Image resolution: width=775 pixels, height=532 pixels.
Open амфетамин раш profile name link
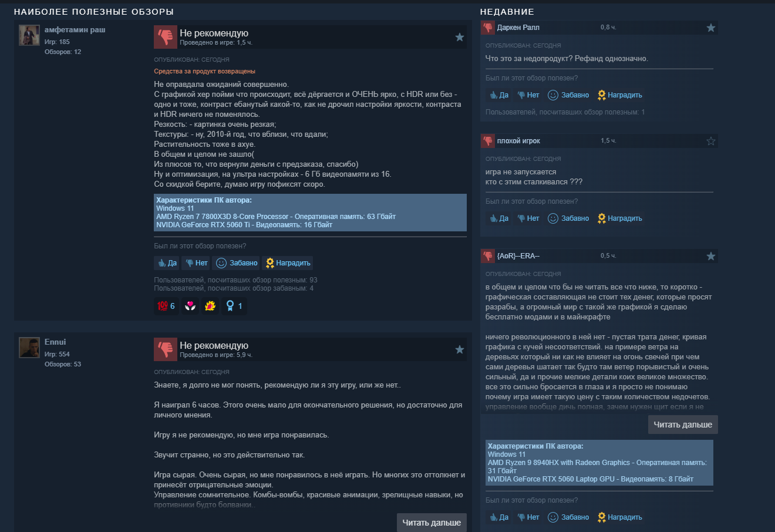click(x=75, y=29)
